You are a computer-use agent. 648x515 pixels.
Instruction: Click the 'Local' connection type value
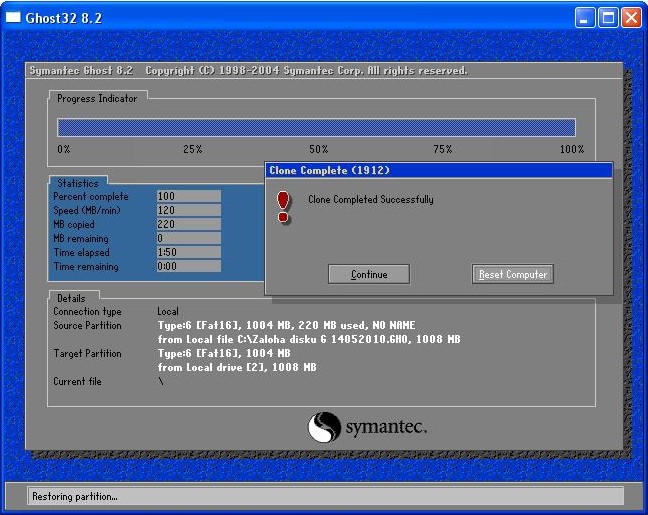point(168,311)
